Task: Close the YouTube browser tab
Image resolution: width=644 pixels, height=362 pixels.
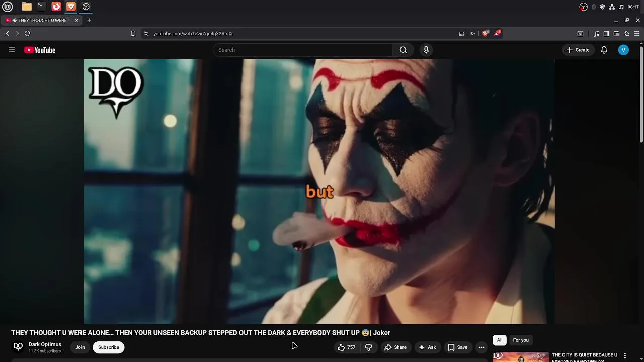Action: (x=76, y=20)
